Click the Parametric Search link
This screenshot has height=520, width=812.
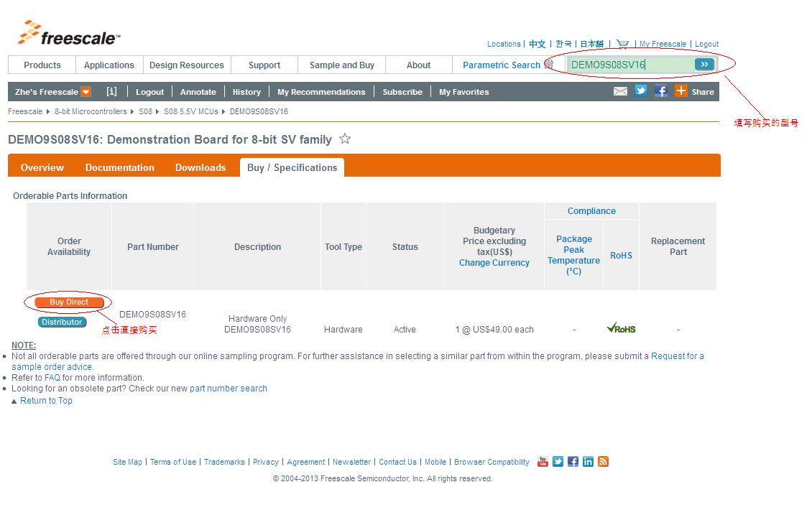[x=502, y=65]
